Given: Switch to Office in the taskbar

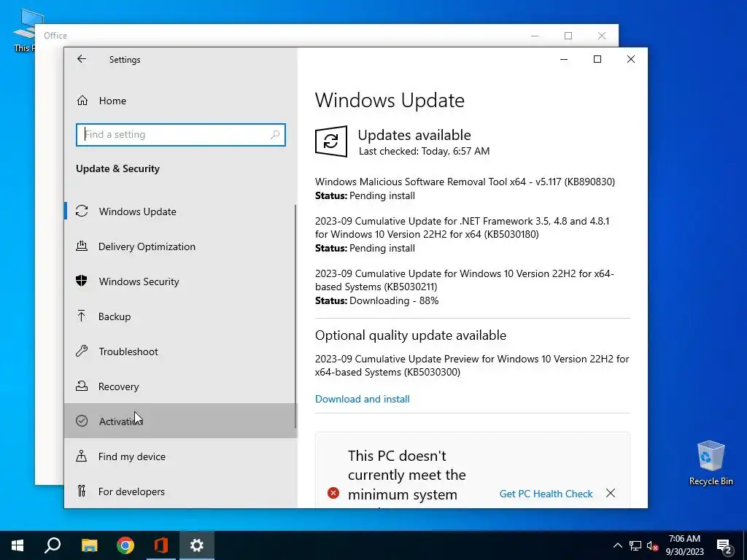Looking at the screenshot, I should pyautogui.click(x=161, y=545).
